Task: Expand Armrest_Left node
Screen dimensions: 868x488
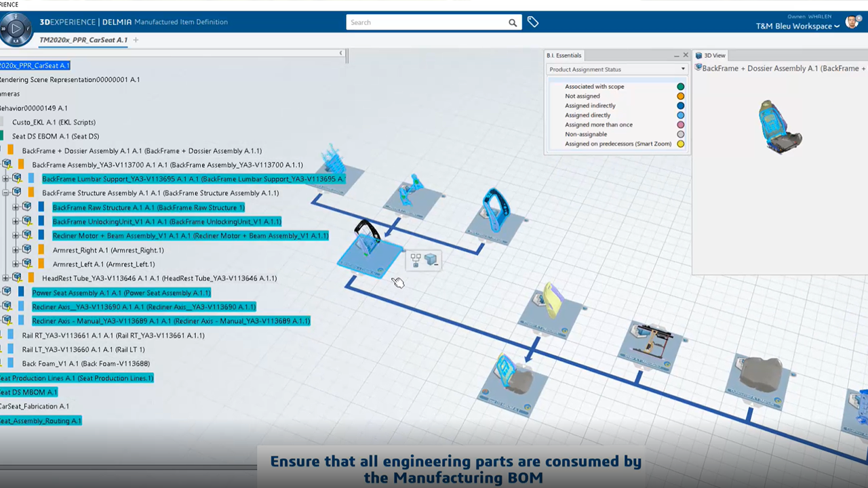Action: click(x=16, y=264)
